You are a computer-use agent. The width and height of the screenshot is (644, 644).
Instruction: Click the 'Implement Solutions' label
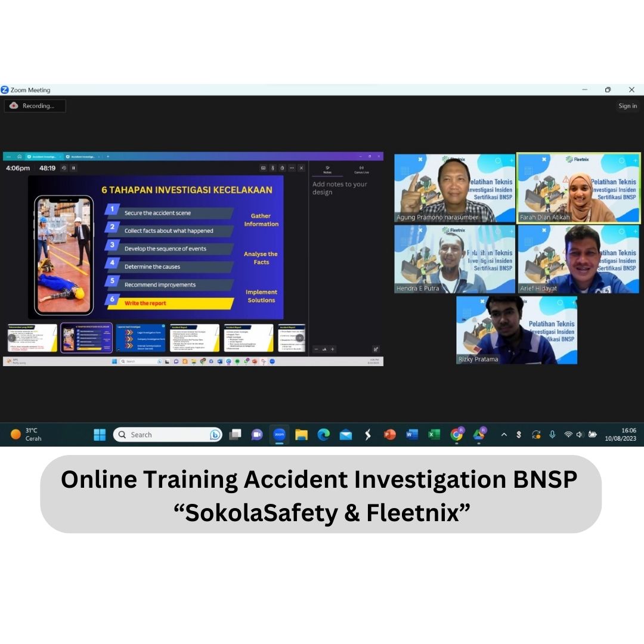[261, 296]
